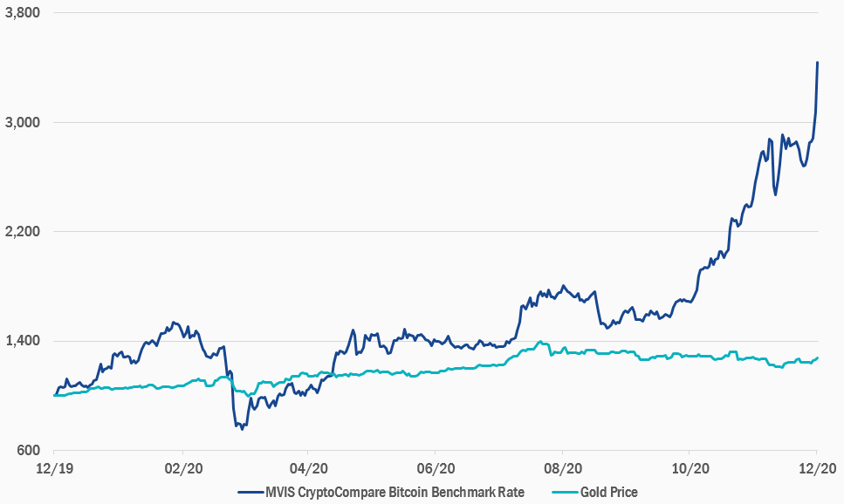The image size is (844, 504).
Task: Click the 600 y-axis label
Action: coord(31,451)
